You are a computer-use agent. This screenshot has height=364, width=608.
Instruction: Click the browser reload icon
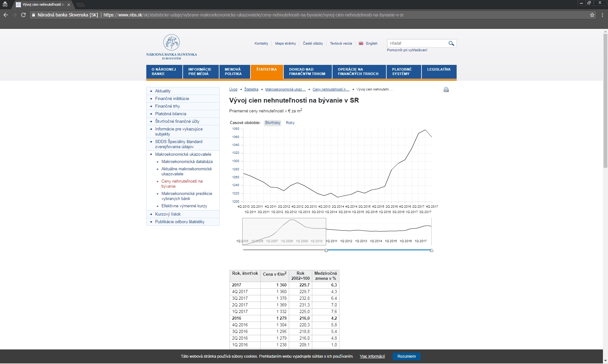pyautogui.click(x=23, y=15)
